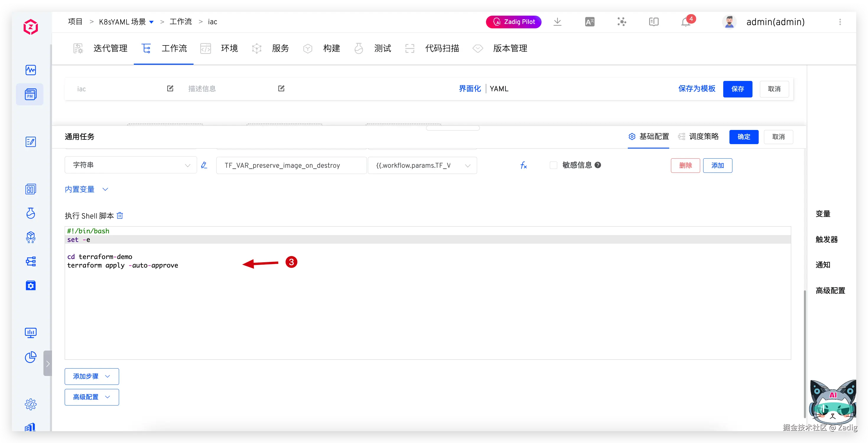Click the notification bell icon
Screen dimensions: 868x443
click(x=685, y=22)
